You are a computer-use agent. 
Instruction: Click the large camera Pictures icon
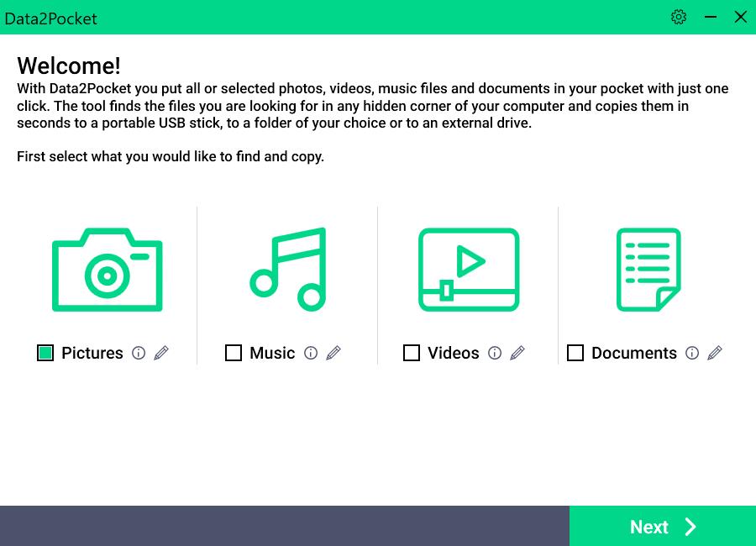click(107, 270)
